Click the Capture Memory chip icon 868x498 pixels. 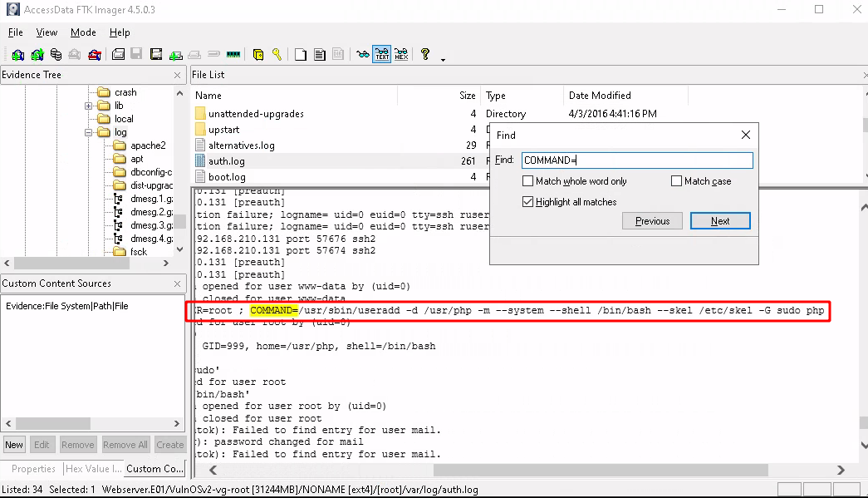coord(233,54)
